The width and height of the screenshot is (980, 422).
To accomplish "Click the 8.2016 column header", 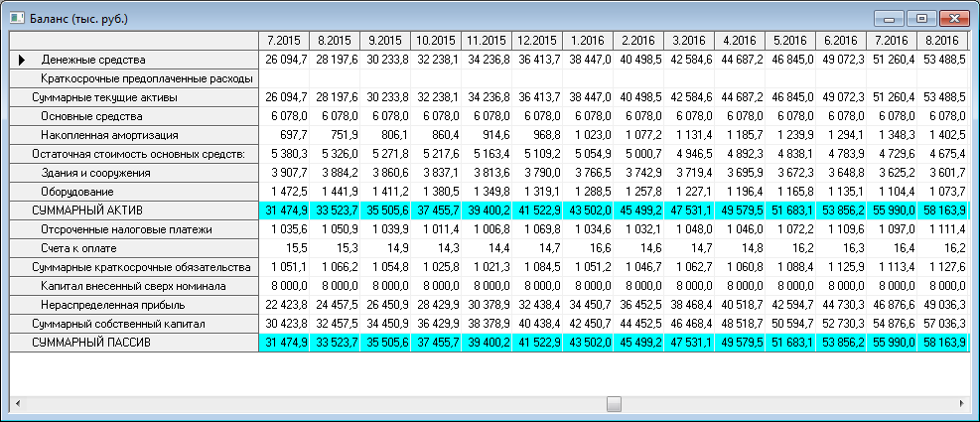I will (x=942, y=41).
